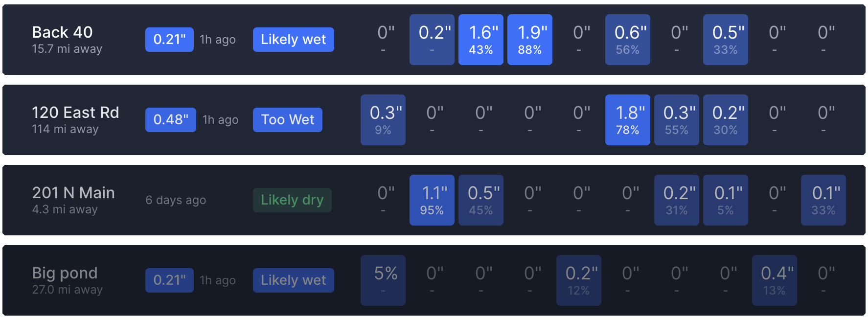Image resolution: width=868 pixels, height=320 pixels.
Task: Click the Back 40 field name
Action: click(62, 32)
